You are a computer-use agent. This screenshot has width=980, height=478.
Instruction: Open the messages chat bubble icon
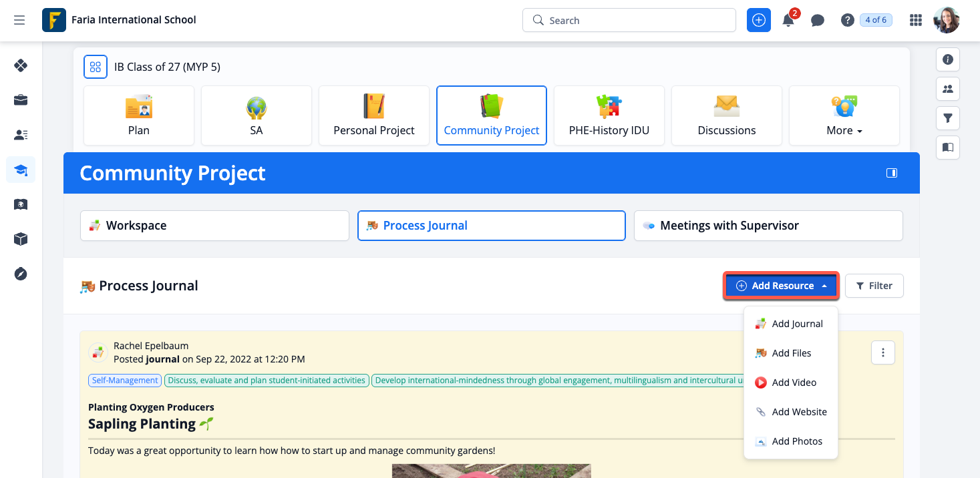click(x=817, y=21)
